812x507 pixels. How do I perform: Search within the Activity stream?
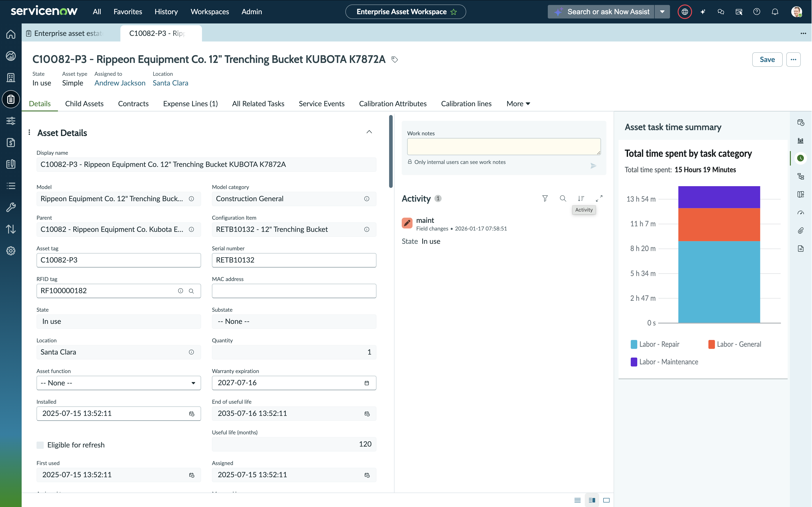[x=563, y=198]
